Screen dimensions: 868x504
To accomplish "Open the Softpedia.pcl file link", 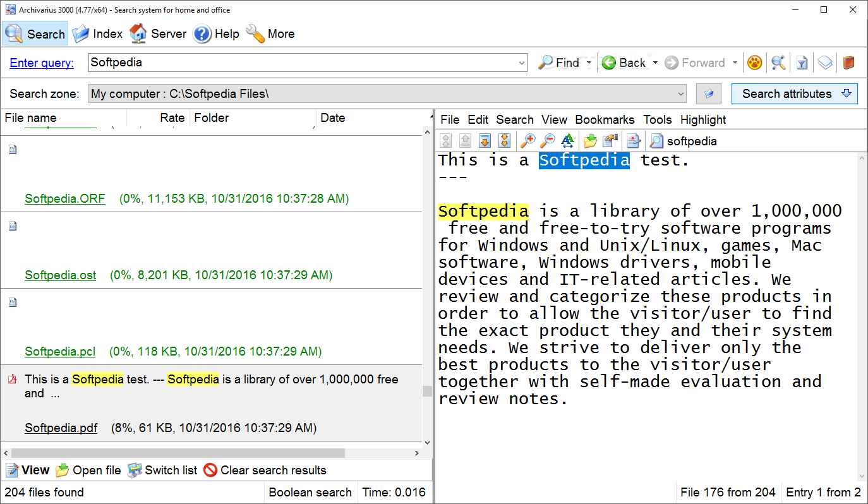I will click(x=60, y=352).
